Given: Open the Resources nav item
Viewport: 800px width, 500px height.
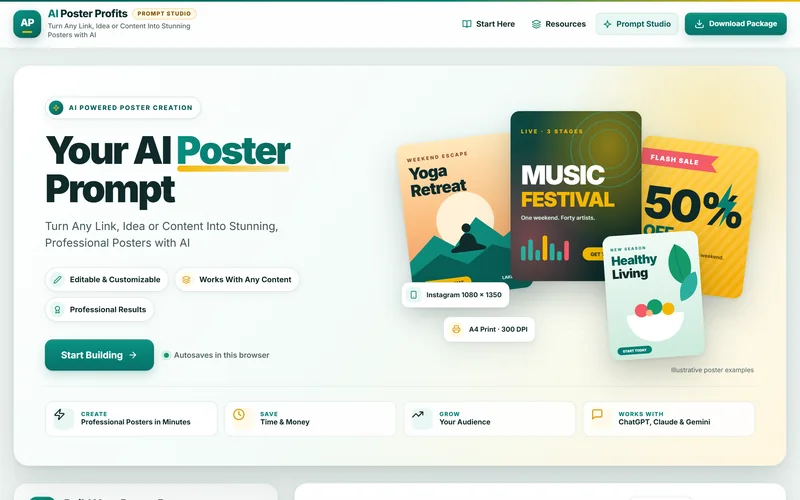Looking at the screenshot, I should 559,24.
